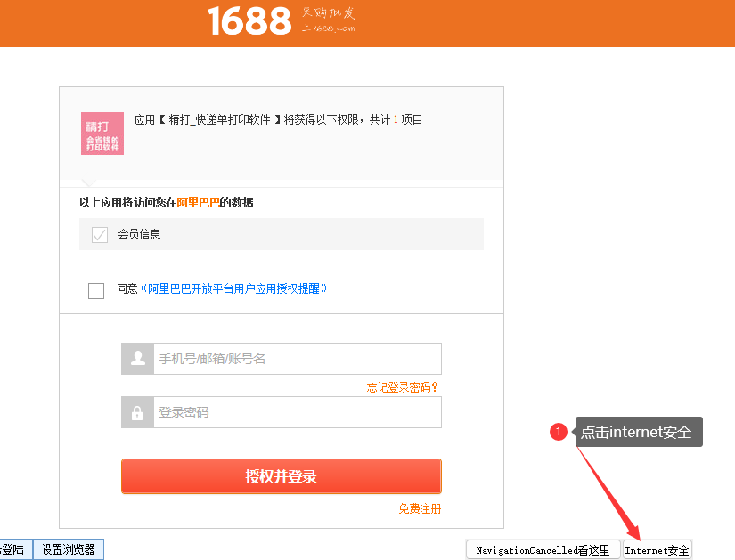
Task: Click the 忘记登录密码? link
Action: coord(403,387)
